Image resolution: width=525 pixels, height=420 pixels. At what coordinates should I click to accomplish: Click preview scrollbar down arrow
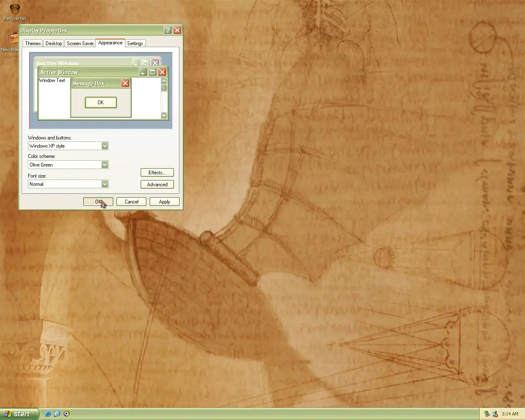[x=164, y=116]
